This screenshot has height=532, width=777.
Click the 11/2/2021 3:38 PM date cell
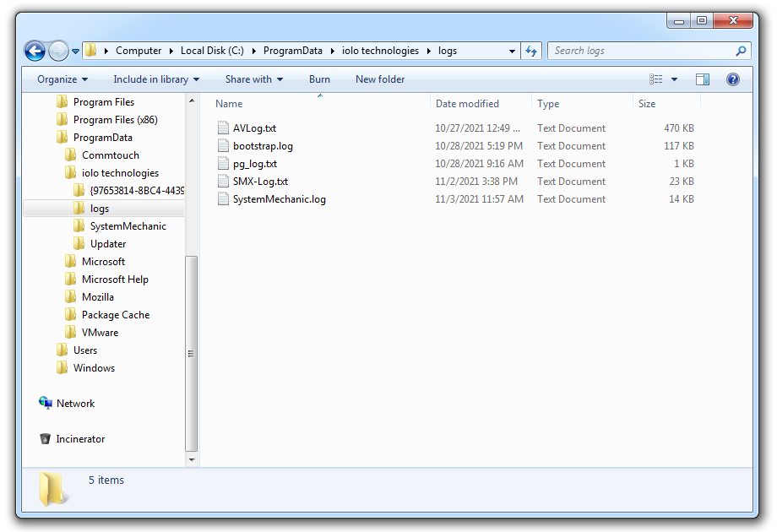[476, 182]
